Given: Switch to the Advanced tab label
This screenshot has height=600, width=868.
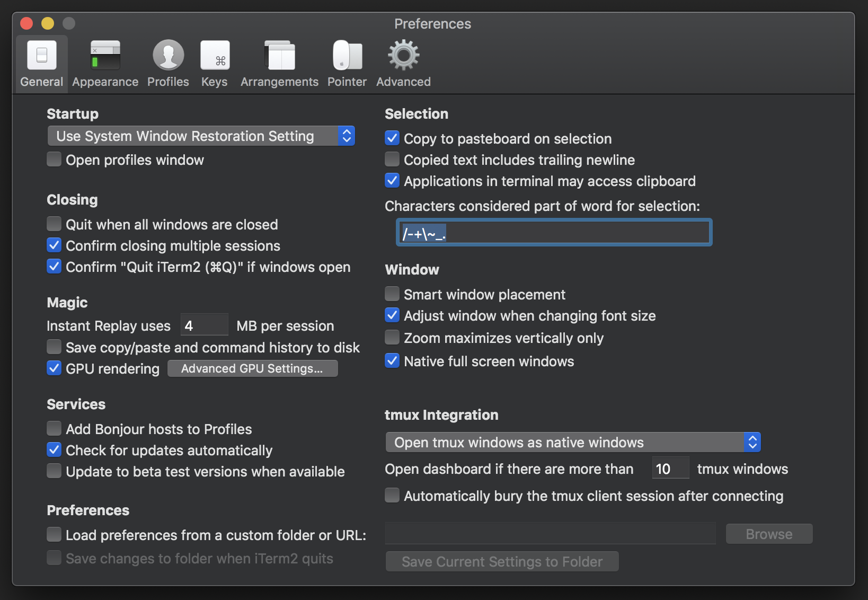Looking at the screenshot, I should click(403, 82).
